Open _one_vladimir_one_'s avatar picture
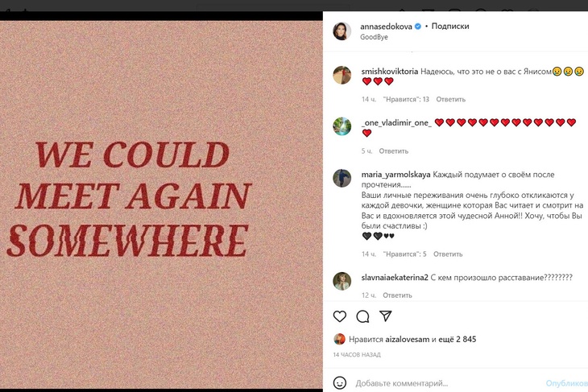588x392 pixels. (x=342, y=126)
